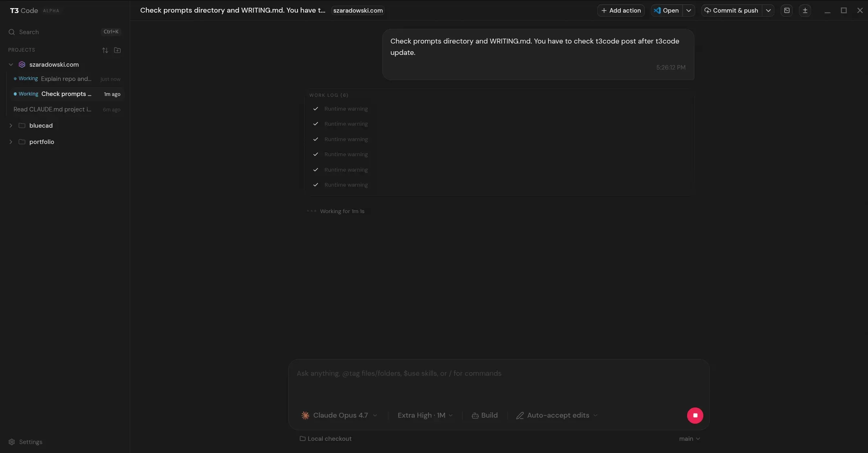Click the second Runtime warning entry
This screenshot has width=868, height=453.
[341, 124]
